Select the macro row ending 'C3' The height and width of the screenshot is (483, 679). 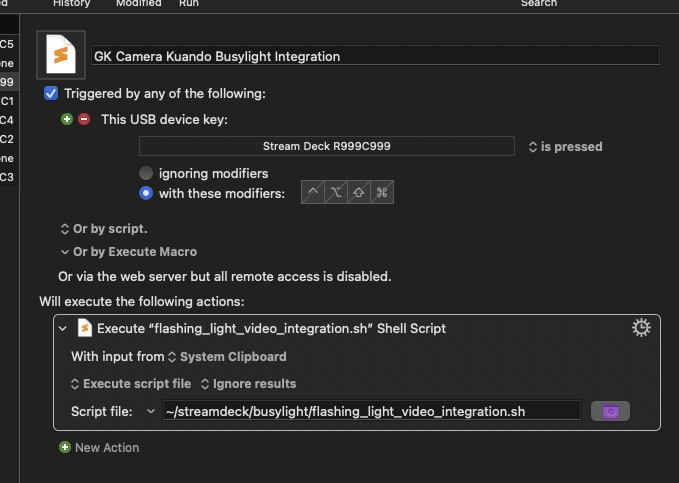click(x=9, y=177)
